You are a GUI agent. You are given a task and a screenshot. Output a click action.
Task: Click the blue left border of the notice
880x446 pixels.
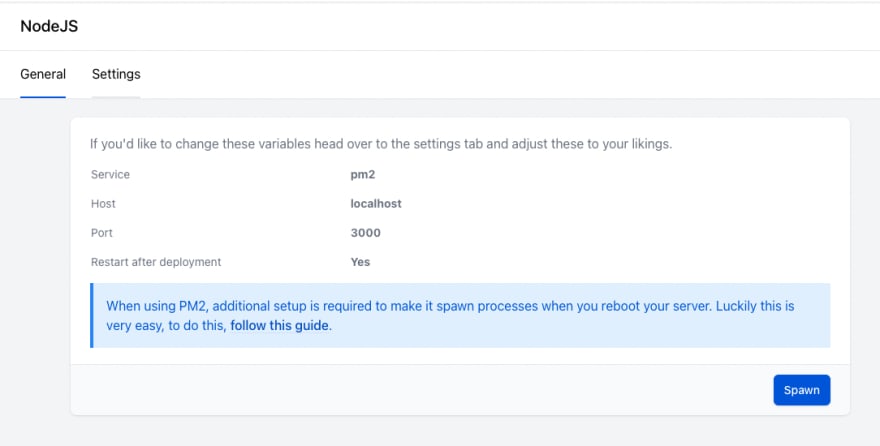[92, 315]
